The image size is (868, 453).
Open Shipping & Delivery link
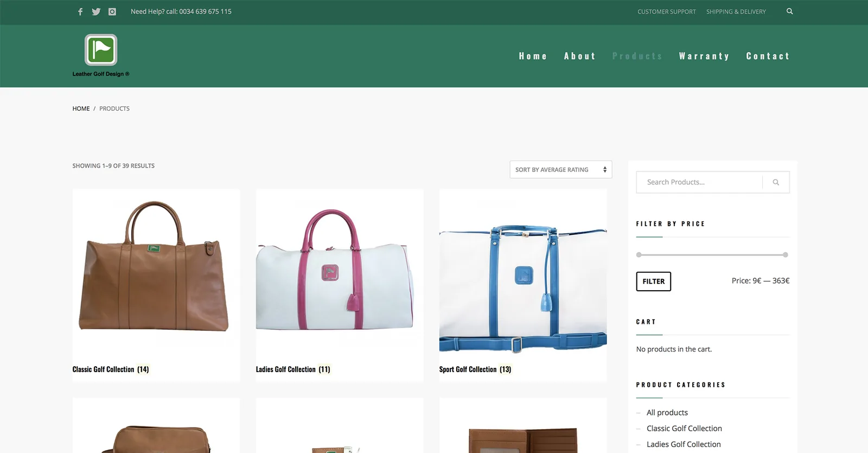point(736,11)
